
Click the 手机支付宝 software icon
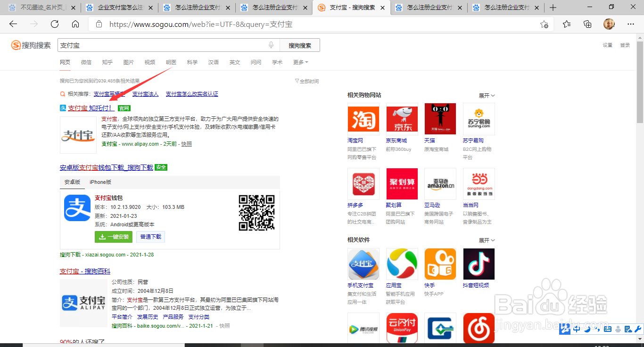pyautogui.click(x=363, y=264)
